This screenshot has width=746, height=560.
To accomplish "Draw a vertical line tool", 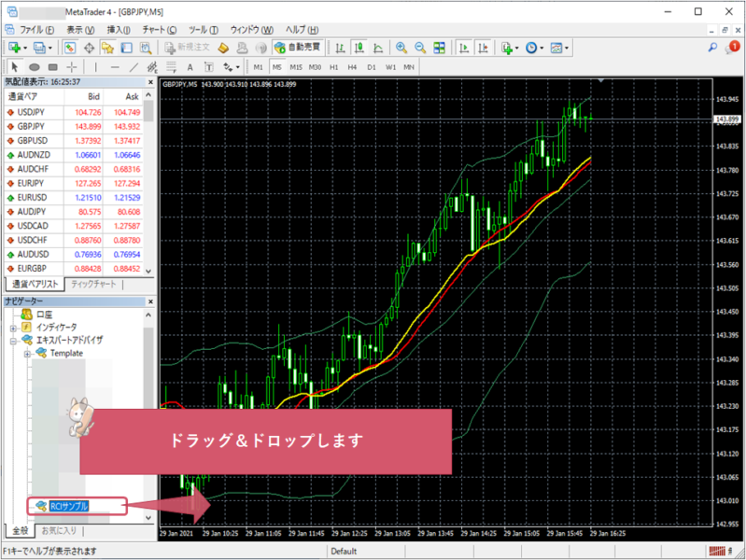I will [95, 67].
